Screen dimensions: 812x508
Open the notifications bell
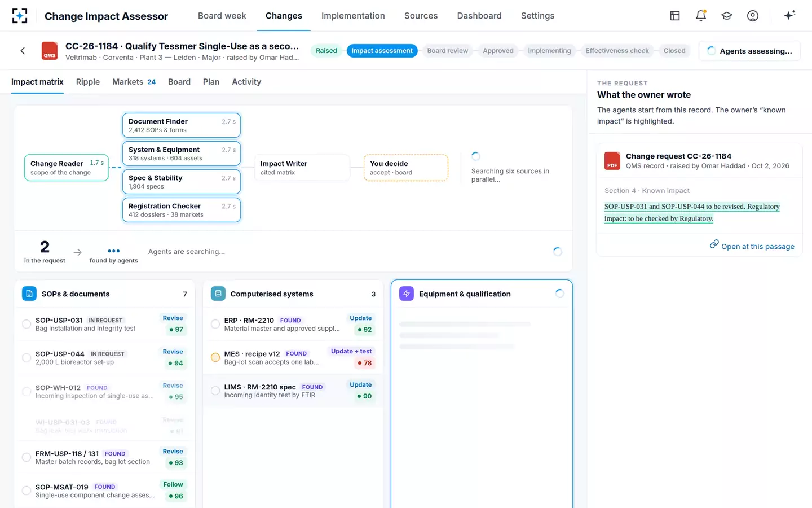click(701, 16)
